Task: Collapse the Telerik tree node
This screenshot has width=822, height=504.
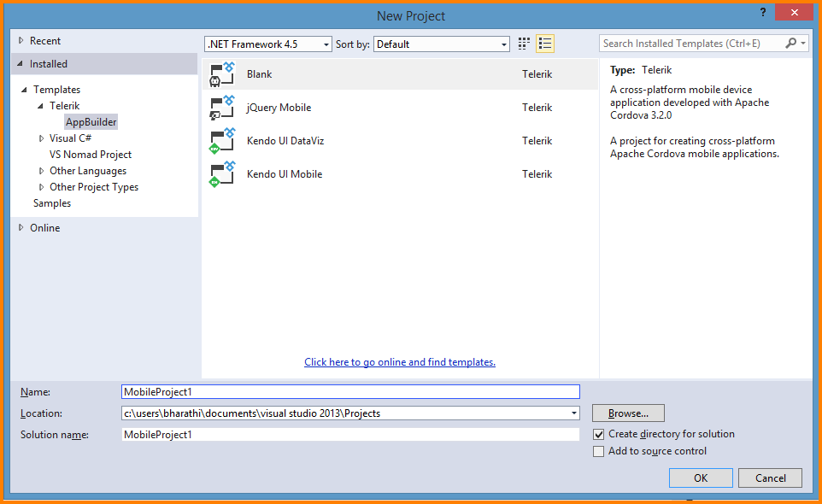Action: point(40,106)
